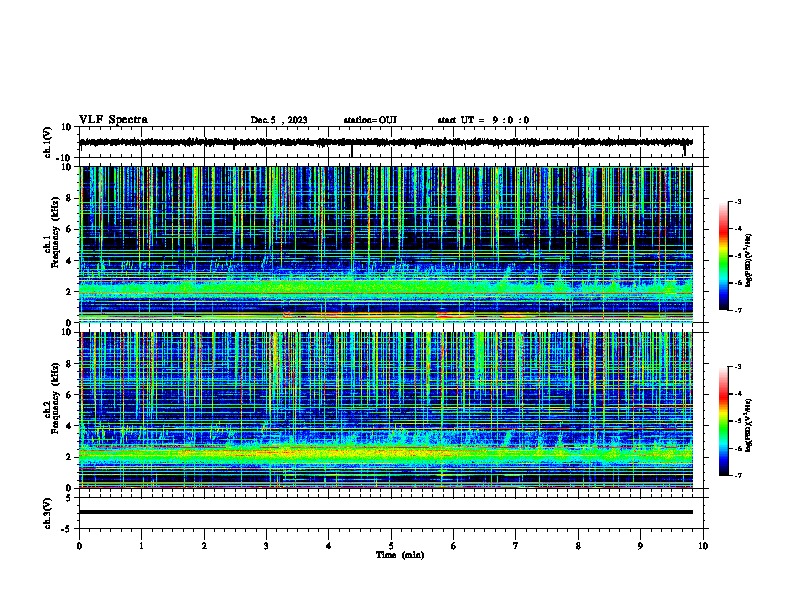Click the "4" tick on the time axis
Screen dimensions: 792x612
point(329,546)
